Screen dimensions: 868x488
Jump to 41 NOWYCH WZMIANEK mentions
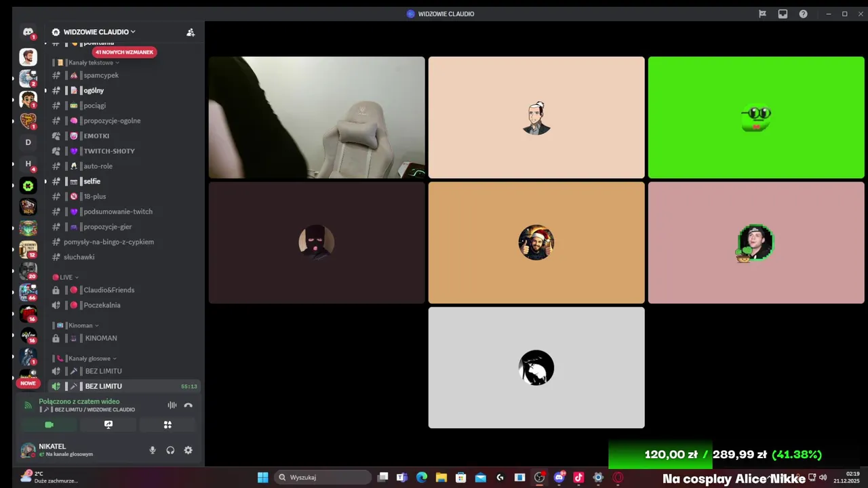click(x=124, y=52)
